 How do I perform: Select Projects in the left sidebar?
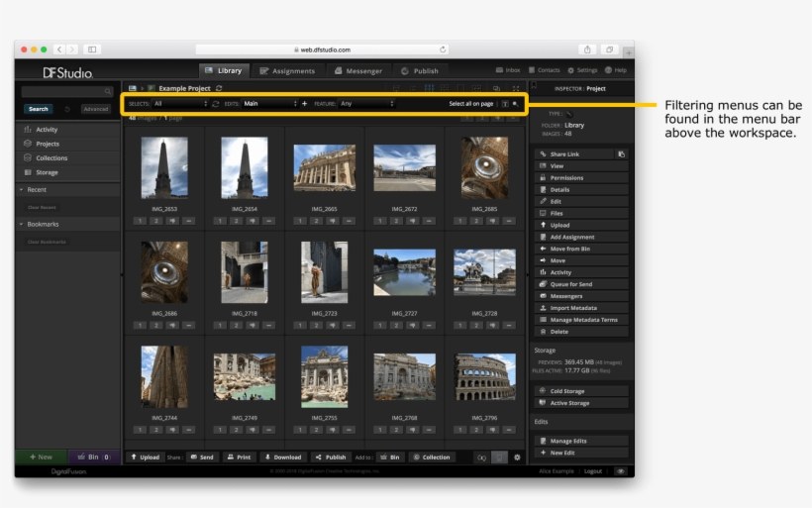tap(68, 144)
